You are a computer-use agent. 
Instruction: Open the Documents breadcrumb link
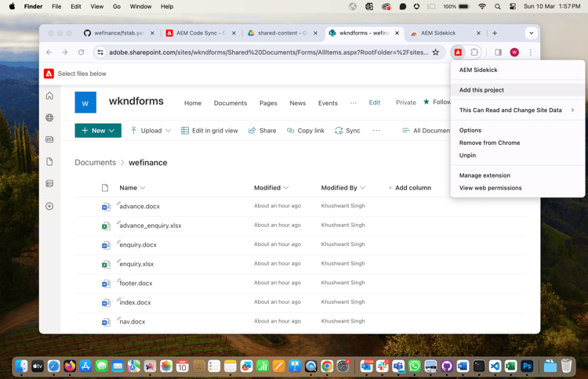pos(95,163)
